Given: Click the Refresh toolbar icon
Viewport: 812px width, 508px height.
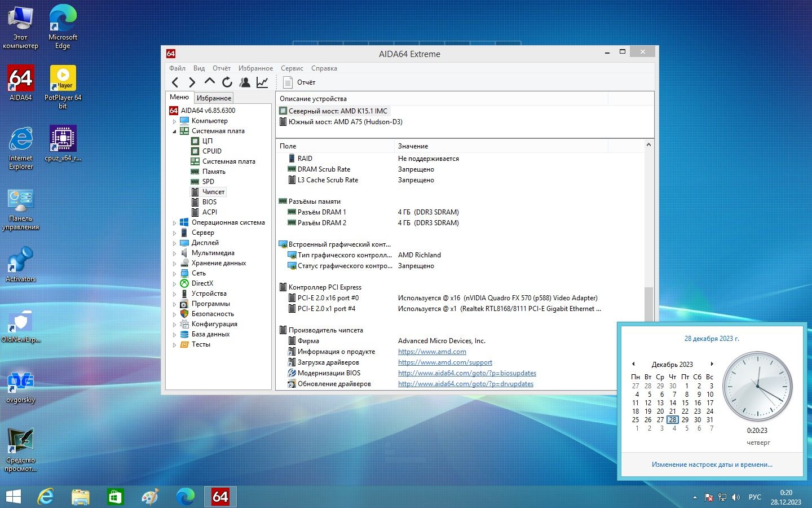Looking at the screenshot, I should (227, 82).
